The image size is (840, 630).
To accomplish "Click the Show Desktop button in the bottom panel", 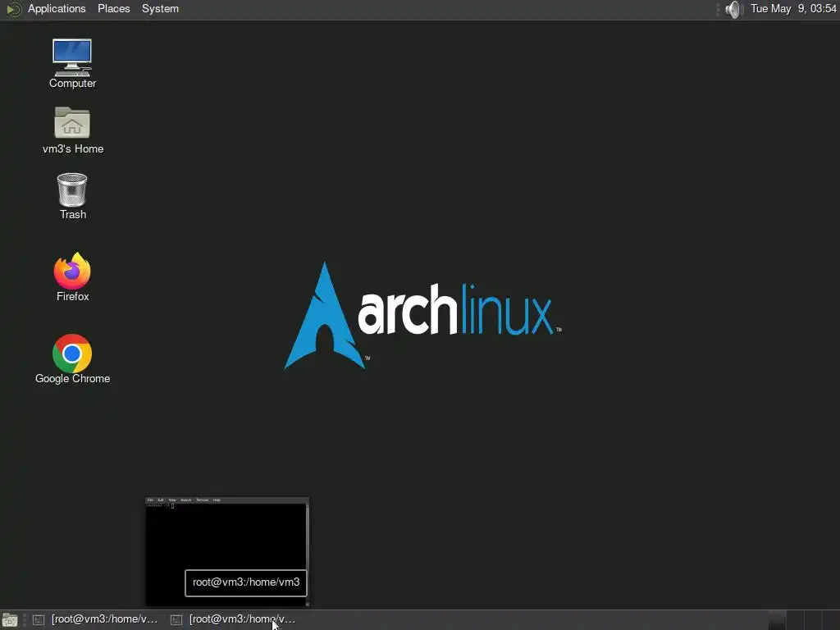I will tap(10, 620).
